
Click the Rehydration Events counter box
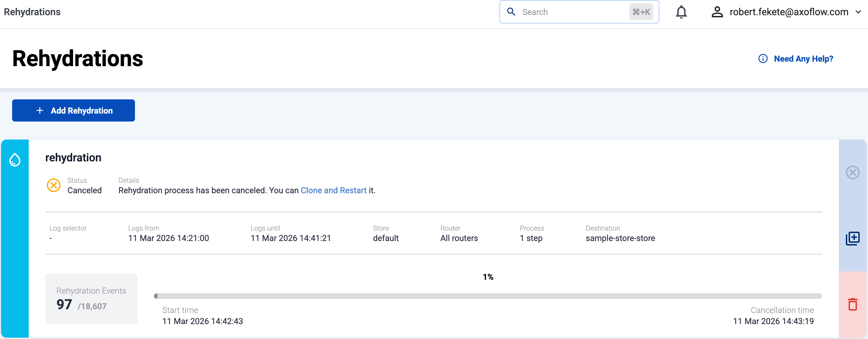pos(91,299)
